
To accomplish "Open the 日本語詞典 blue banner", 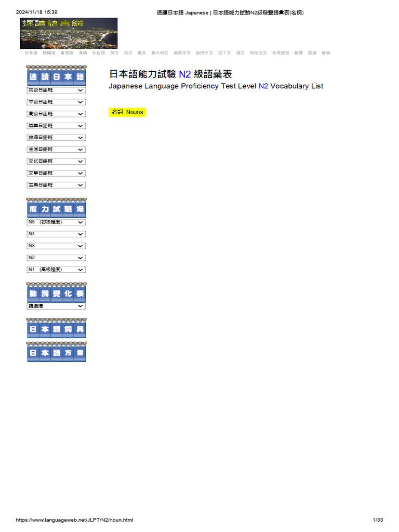I will pos(56,328).
